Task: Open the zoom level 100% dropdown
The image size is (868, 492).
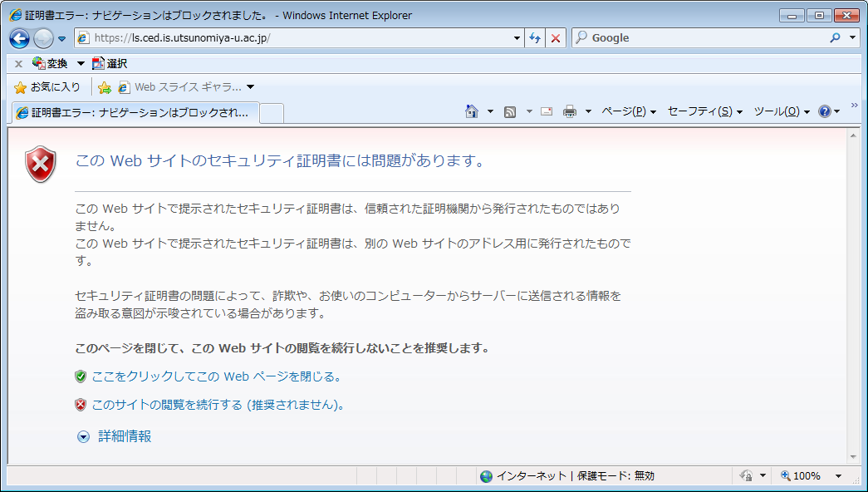Action: pyautogui.click(x=838, y=476)
